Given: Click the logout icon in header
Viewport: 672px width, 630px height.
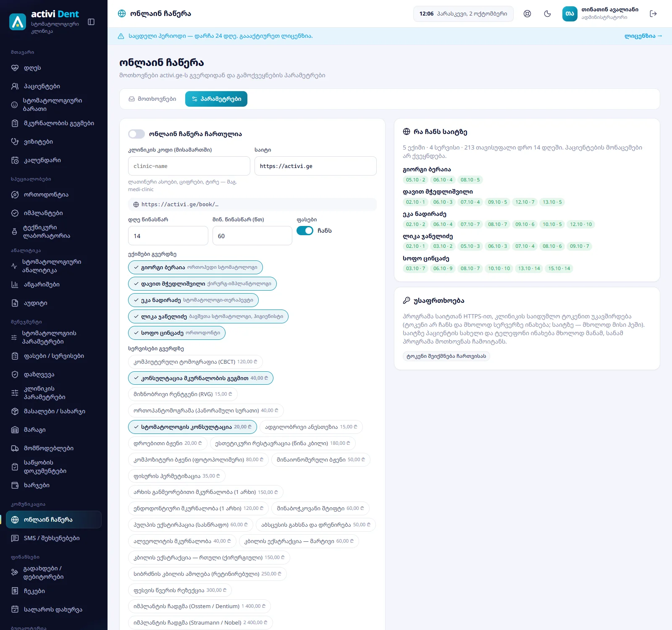Looking at the screenshot, I should (653, 14).
